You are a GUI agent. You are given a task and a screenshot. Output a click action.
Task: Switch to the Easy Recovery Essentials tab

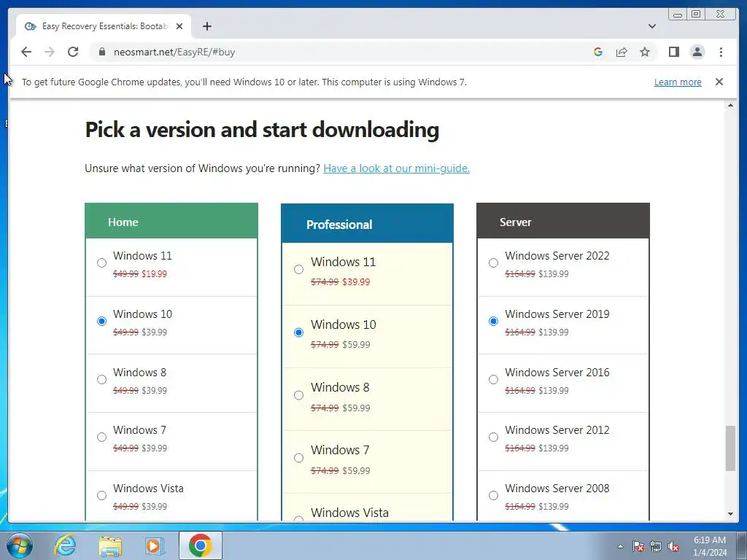click(x=104, y=26)
